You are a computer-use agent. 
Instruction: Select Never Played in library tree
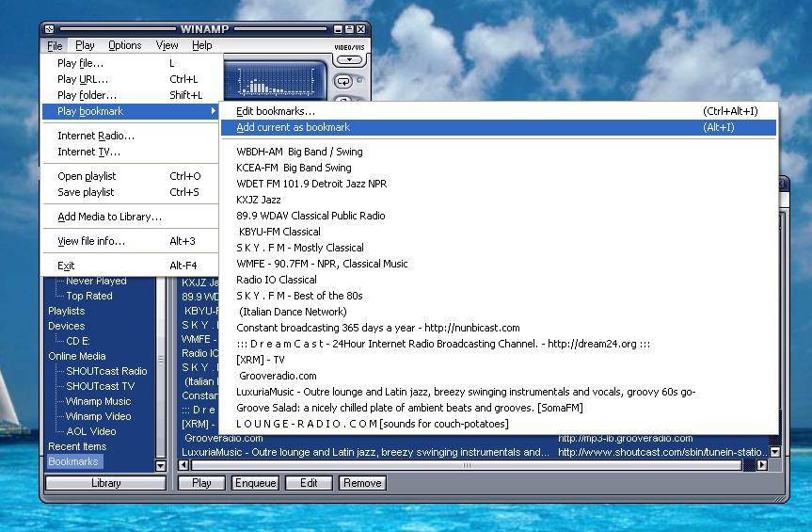tap(96, 282)
